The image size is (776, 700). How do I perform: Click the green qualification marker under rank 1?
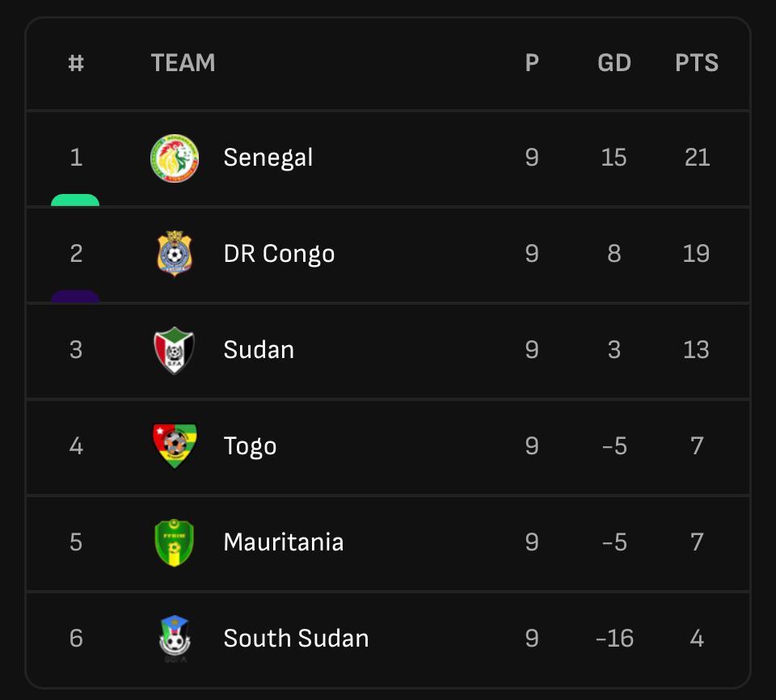(75, 200)
